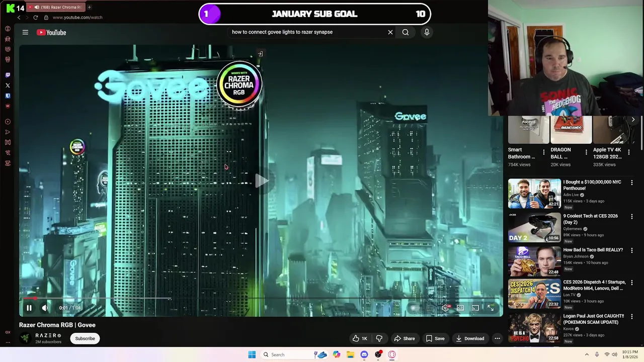This screenshot has width=644, height=362.
Task: Open How Bad Is Taco Bell title
Action: (593, 250)
